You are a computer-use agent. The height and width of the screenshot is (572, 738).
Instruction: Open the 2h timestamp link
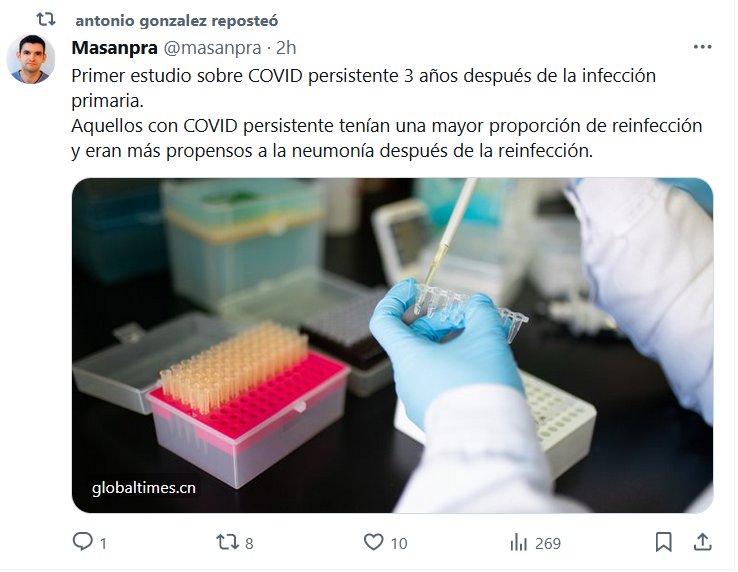tap(286, 48)
